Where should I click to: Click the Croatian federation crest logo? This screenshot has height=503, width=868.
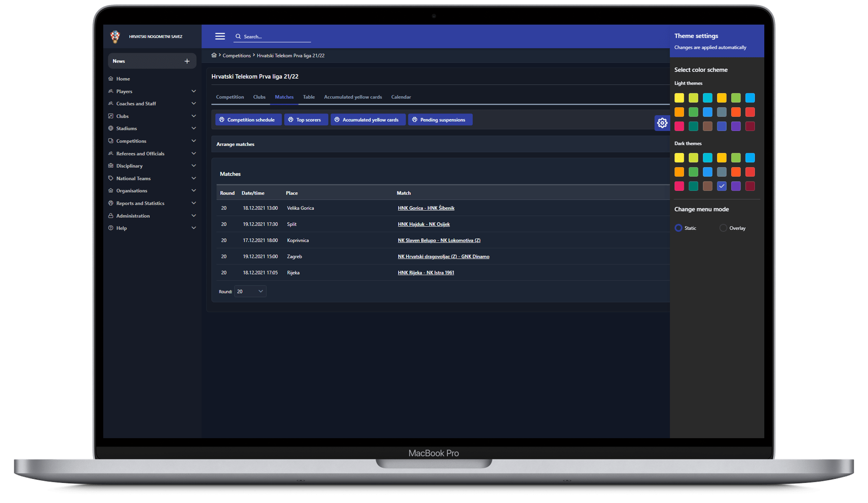[115, 37]
